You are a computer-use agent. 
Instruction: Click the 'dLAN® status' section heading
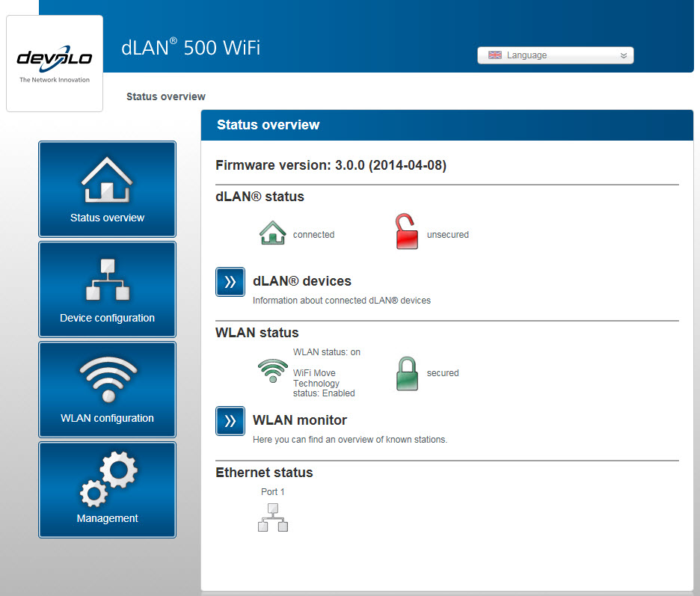click(x=260, y=197)
